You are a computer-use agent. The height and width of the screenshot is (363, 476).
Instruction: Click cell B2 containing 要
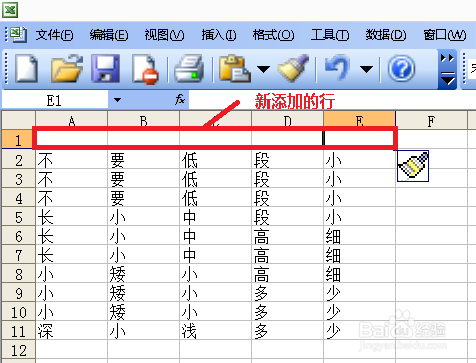(143, 160)
